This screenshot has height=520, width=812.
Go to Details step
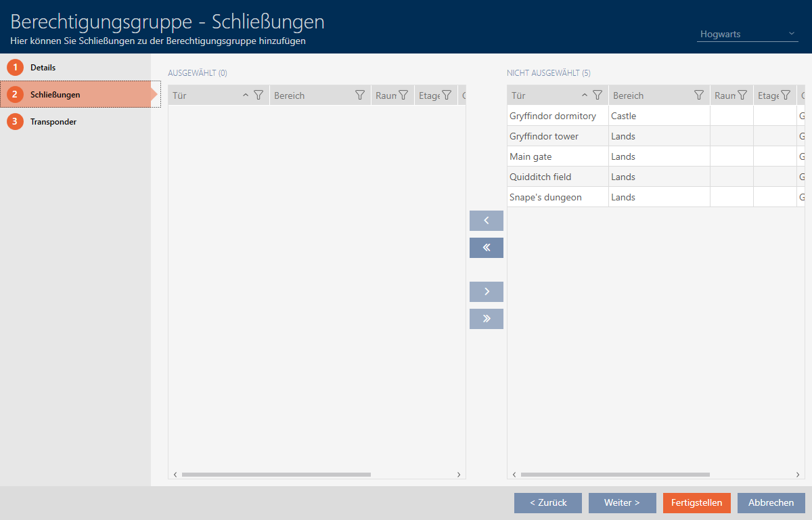(43, 68)
